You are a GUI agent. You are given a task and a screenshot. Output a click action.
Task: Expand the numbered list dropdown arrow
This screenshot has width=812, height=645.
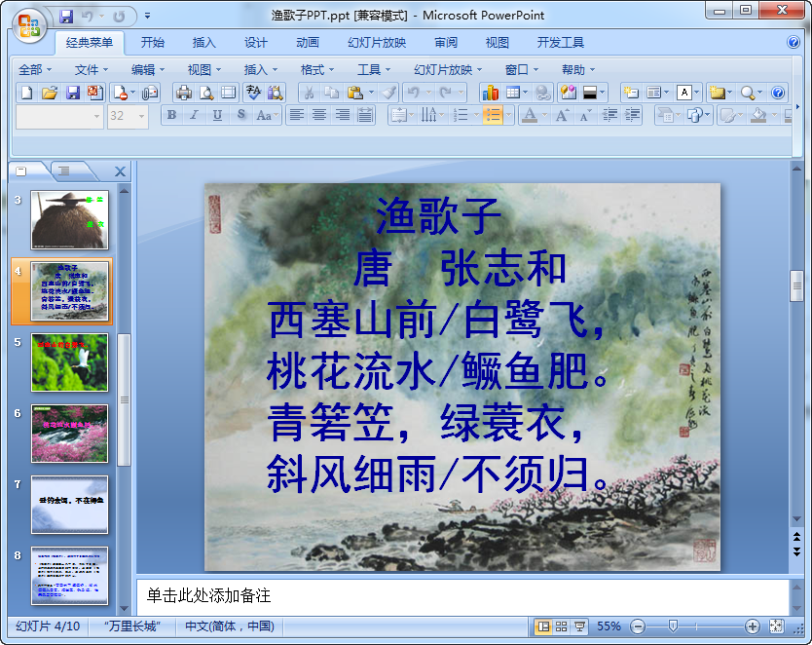click(476, 115)
